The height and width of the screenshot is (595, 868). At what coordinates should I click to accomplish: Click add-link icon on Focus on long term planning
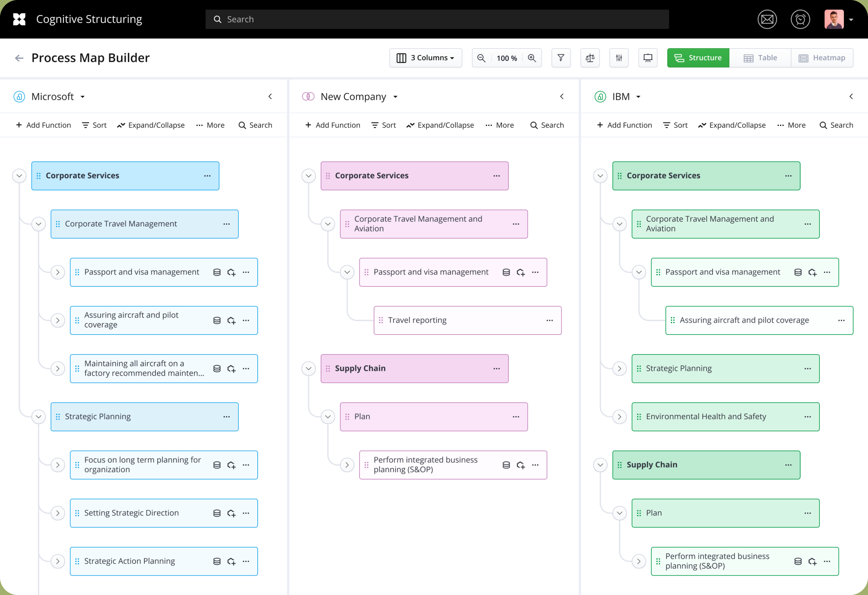pos(231,465)
